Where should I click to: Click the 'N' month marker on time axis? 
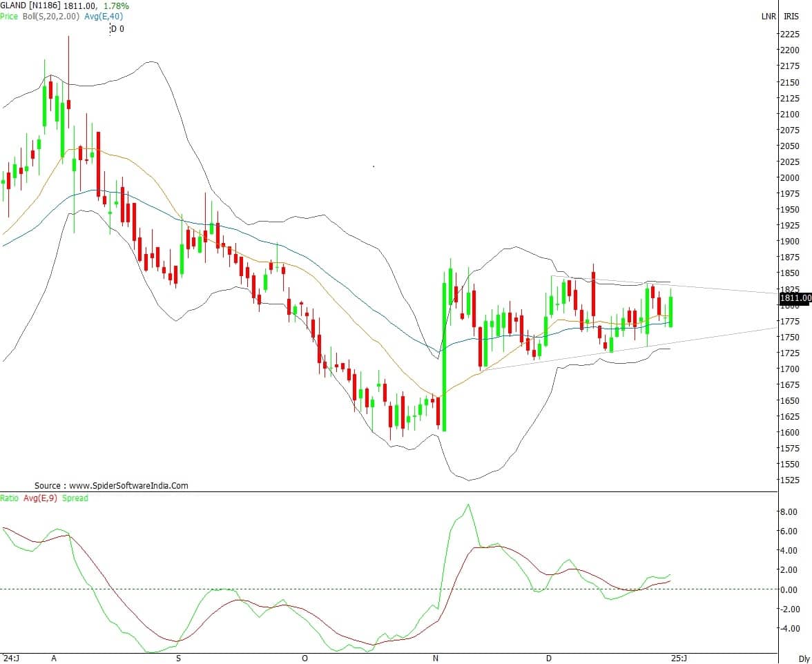[436, 658]
